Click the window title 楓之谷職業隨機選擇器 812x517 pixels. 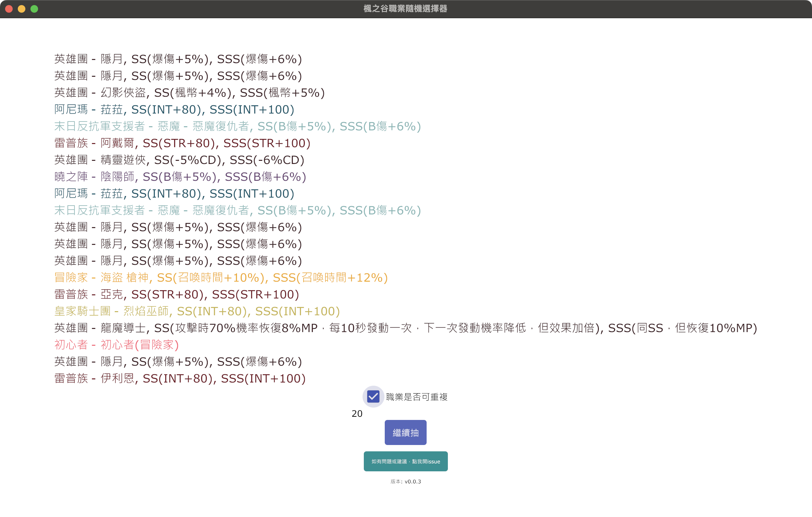[x=405, y=9]
